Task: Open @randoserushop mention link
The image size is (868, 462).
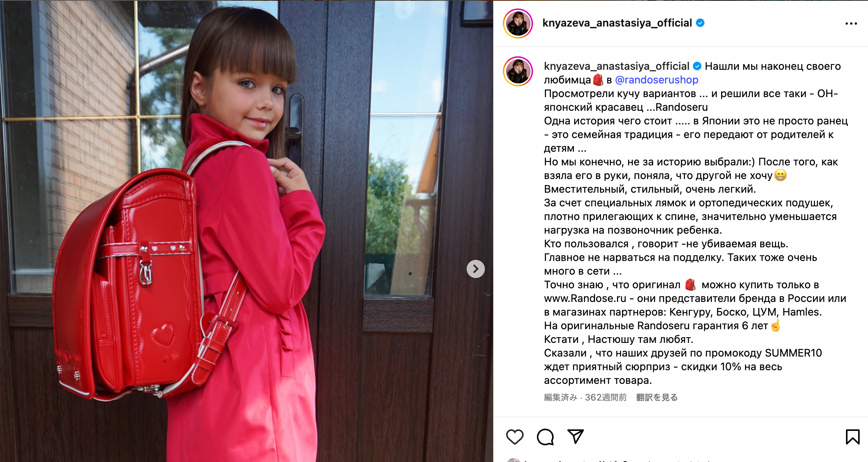Action: click(x=657, y=80)
